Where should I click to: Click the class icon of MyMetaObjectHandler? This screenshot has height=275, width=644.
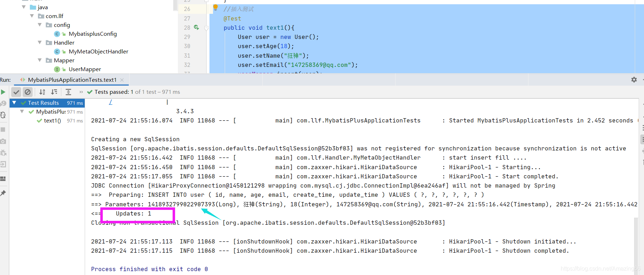pyautogui.click(x=57, y=52)
